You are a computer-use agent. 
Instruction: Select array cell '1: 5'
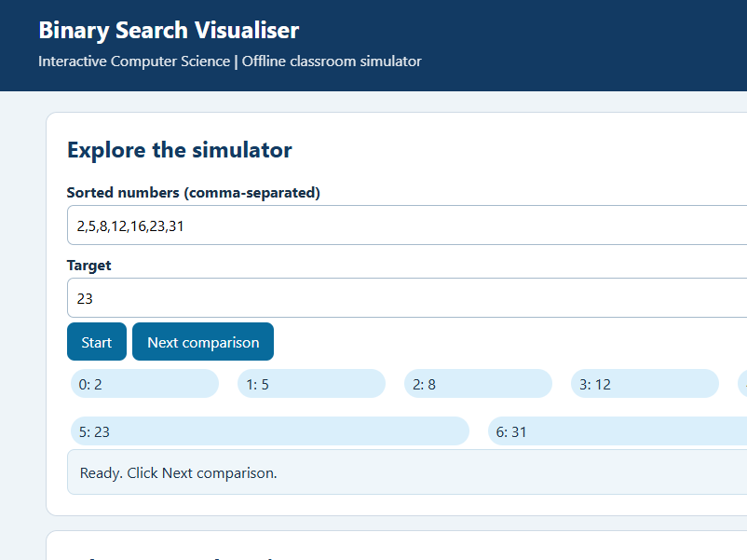(312, 384)
